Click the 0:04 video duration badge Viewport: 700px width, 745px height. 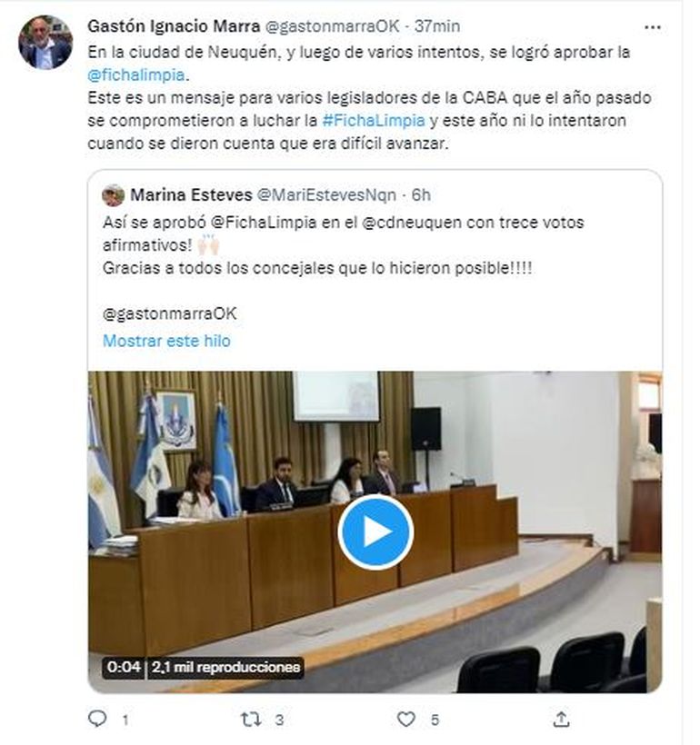tap(124, 667)
